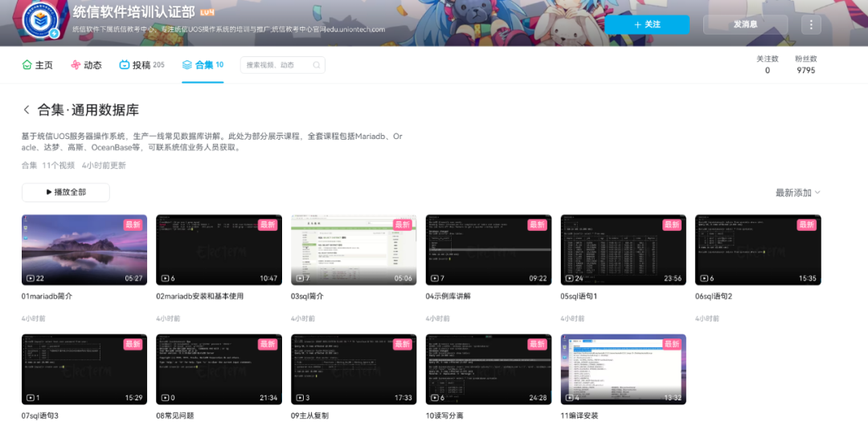Click the 06sql语句2 title link
Image resolution: width=868 pixels, height=426 pixels.
714,297
